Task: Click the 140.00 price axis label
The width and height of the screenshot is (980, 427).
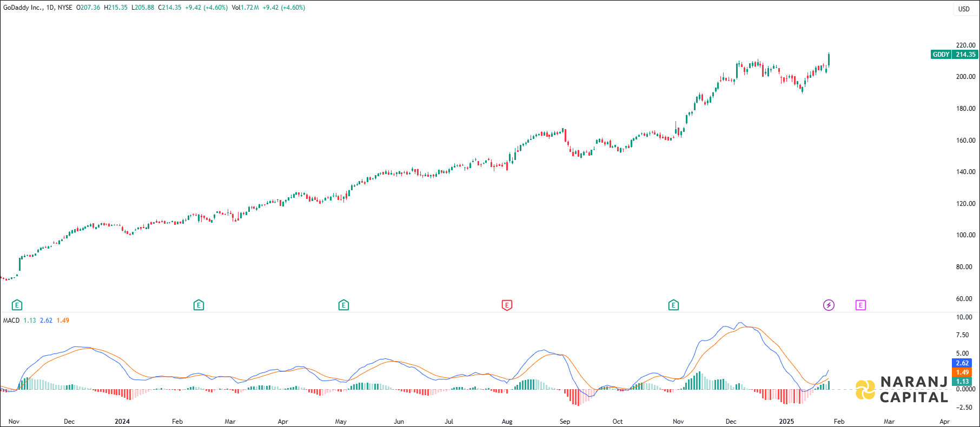Action: pos(965,172)
